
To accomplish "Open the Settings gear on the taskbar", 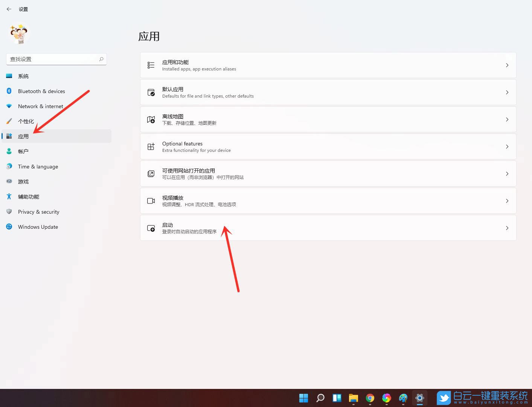I will tap(419, 398).
